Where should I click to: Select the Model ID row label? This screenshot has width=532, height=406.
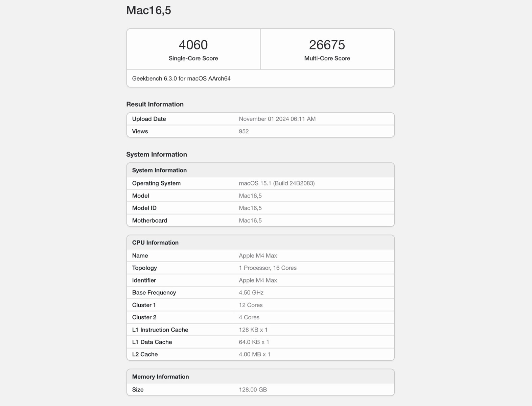[x=144, y=208]
